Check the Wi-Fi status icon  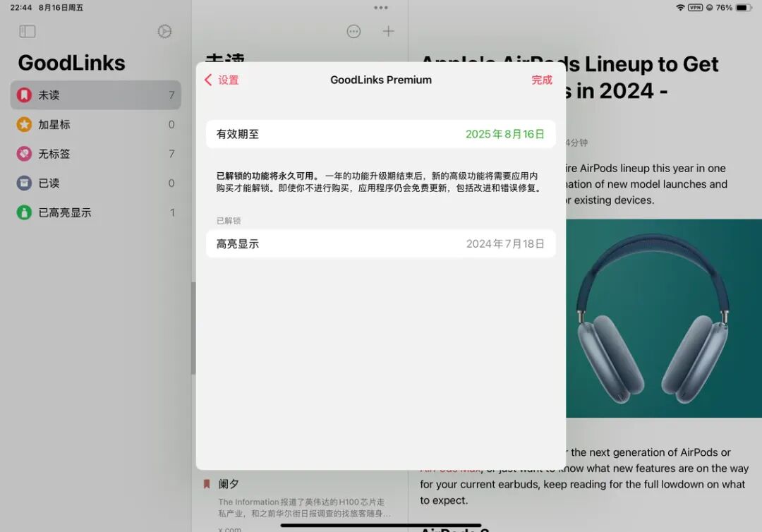pos(680,7)
